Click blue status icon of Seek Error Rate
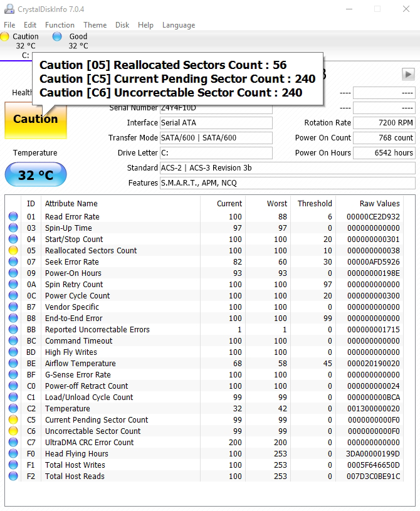 tap(13, 261)
